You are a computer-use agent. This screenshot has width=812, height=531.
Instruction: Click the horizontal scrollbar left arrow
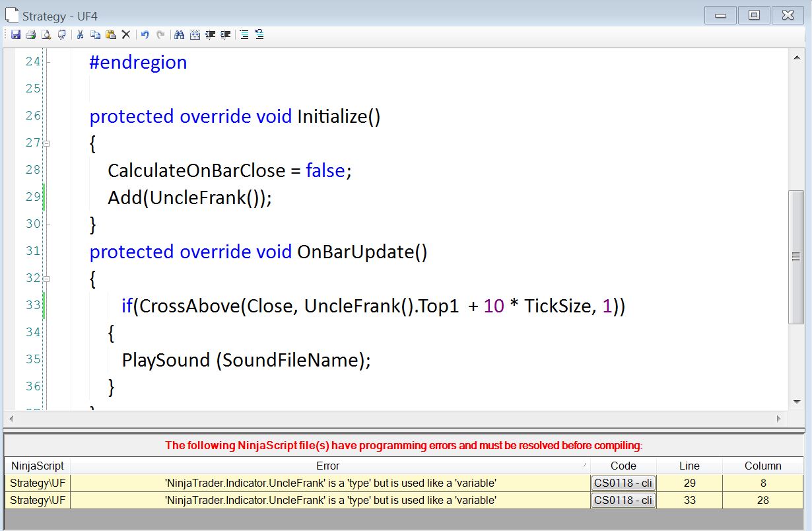click(11, 419)
